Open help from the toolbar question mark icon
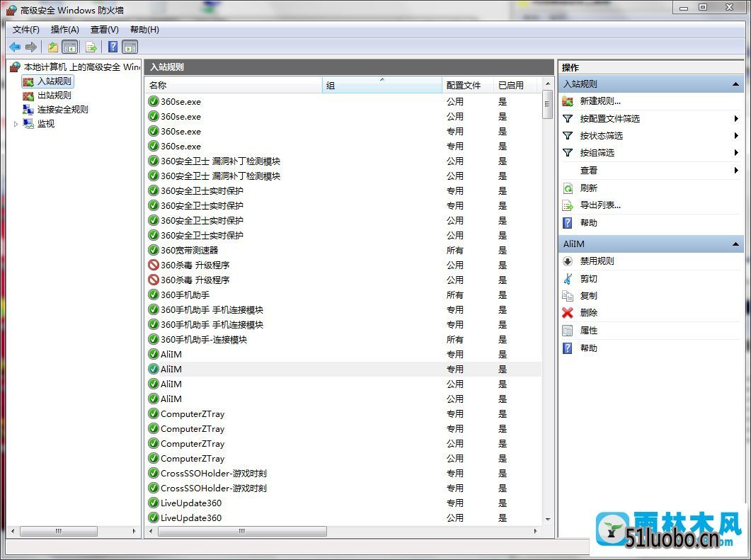This screenshot has height=560, width=751. click(x=113, y=47)
